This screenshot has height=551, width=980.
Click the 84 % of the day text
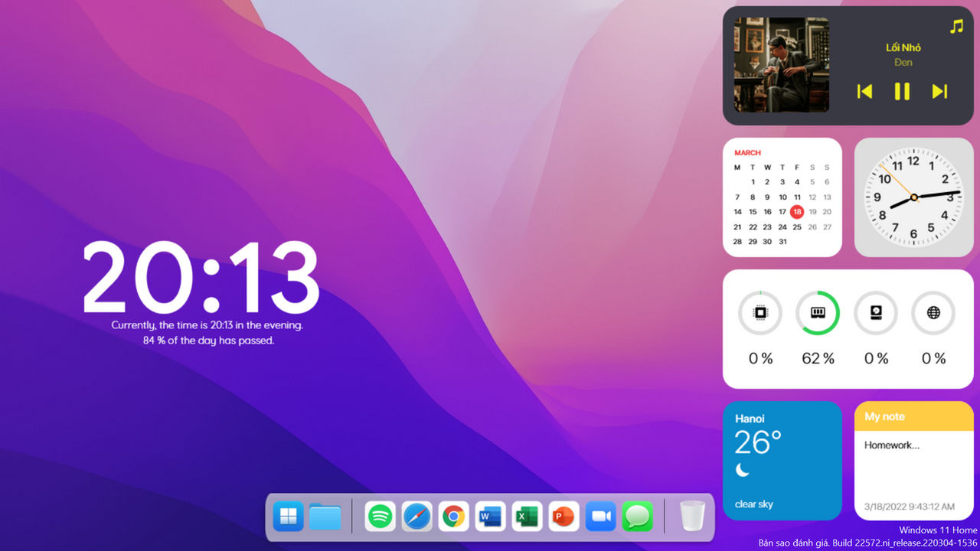pyautogui.click(x=208, y=341)
